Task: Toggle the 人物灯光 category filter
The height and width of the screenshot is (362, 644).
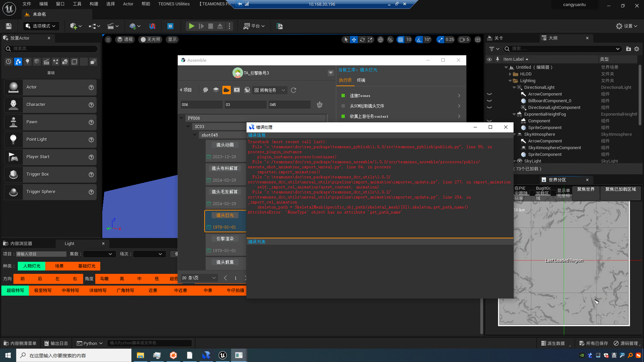Action: click(x=32, y=266)
